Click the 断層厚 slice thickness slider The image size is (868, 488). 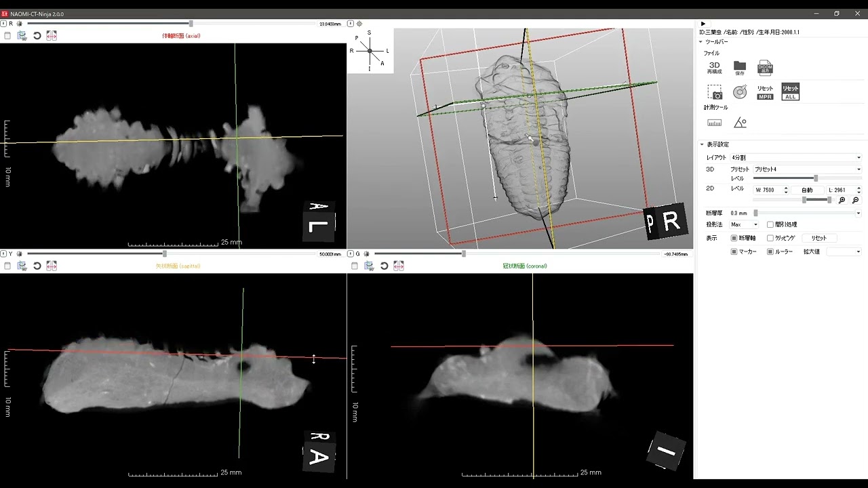(x=804, y=213)
